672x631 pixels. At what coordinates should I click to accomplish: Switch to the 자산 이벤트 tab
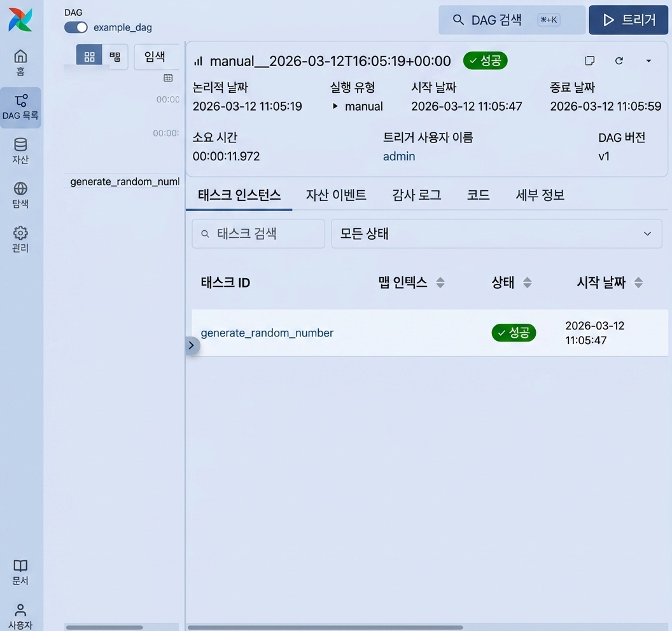tap(336, 195)
